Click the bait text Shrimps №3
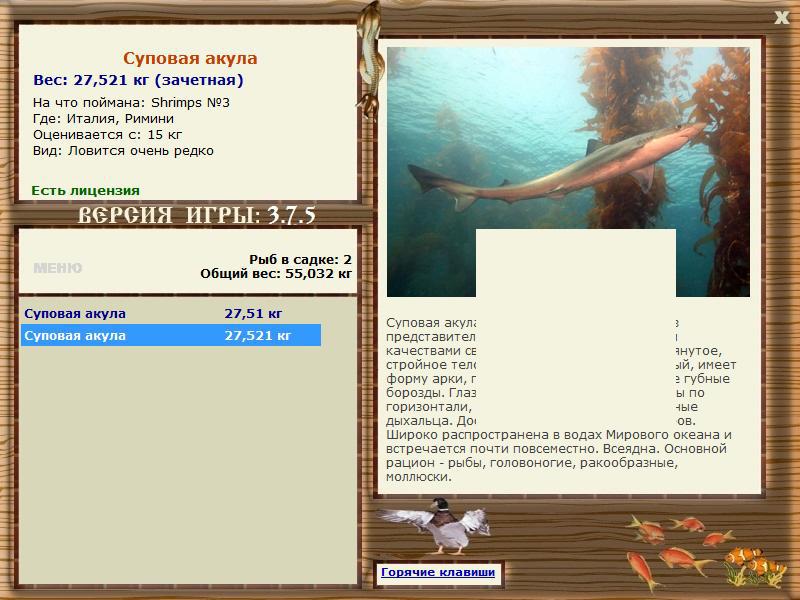 pos(191,102)
